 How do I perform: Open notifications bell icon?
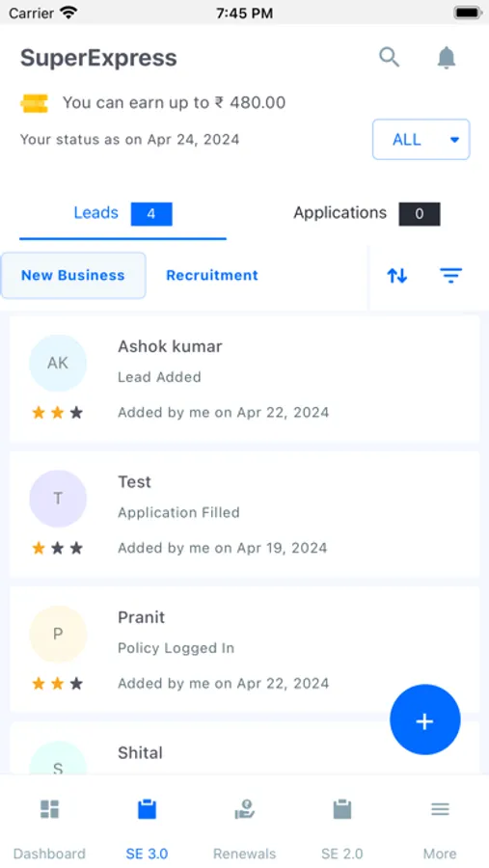(447, 57)
